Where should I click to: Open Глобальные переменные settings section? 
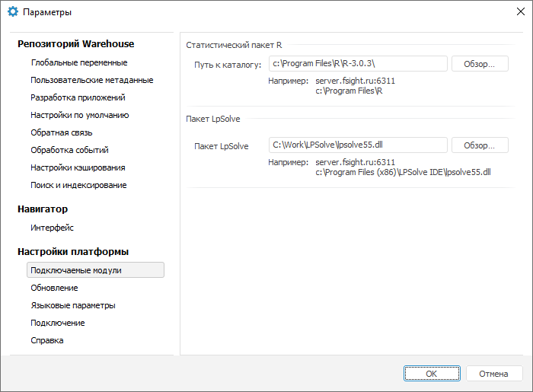click(x=78, y=62)
